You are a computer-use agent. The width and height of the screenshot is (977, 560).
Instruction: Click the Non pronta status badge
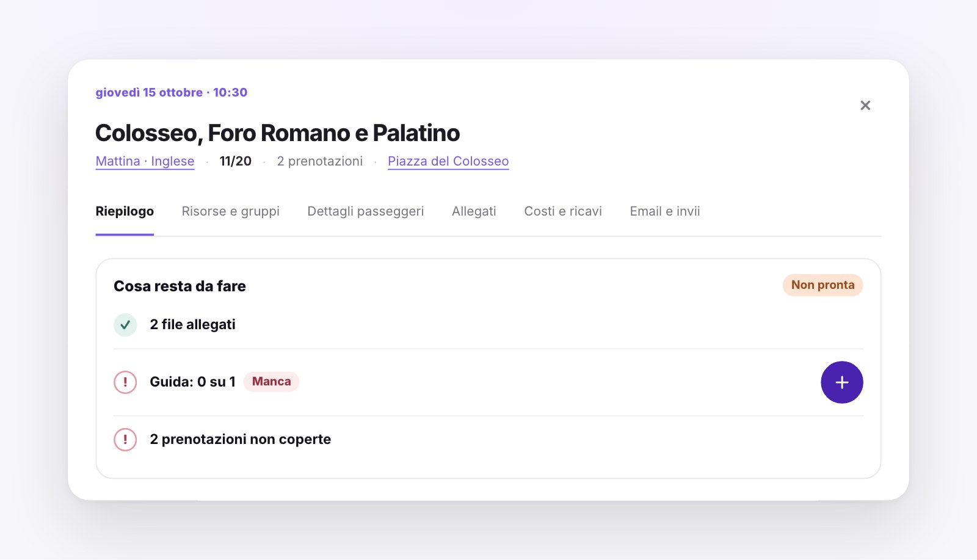pyautogui.click(x=823, y=285)
